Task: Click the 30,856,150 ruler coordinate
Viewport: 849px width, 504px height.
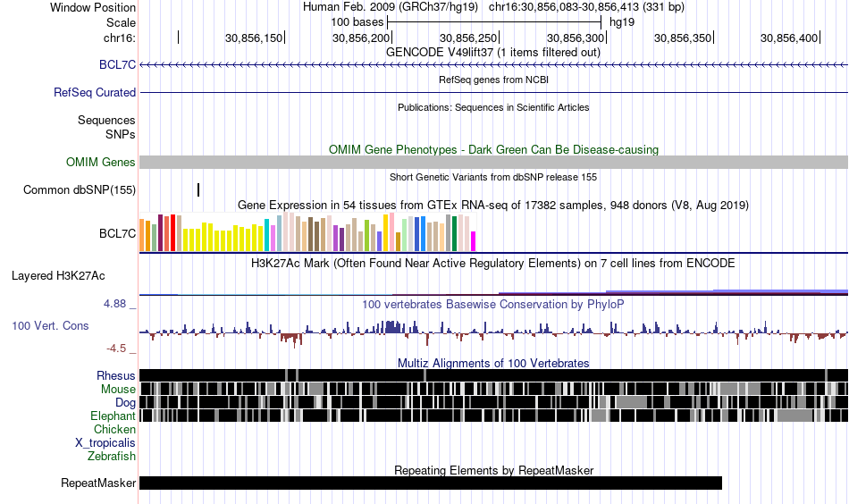Action: pos(254,38)
